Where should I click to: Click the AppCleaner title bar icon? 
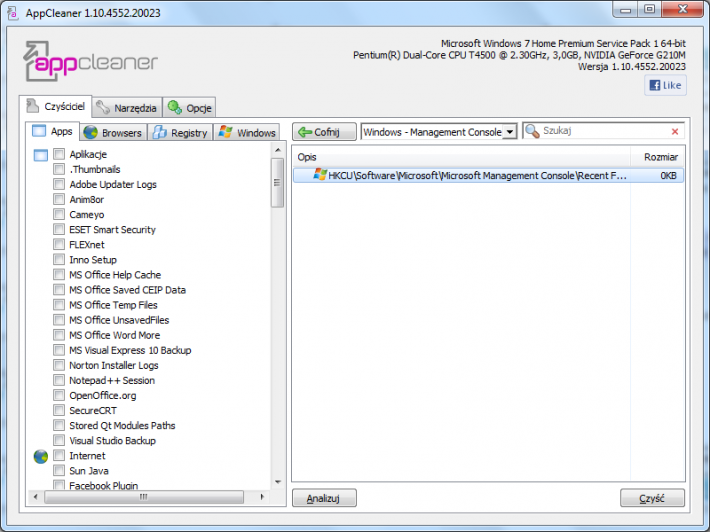click(x=13, y=13)
